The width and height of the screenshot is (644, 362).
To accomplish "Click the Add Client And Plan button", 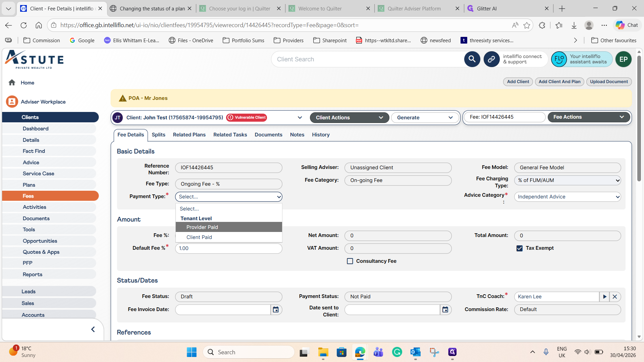I will (559, 82).
